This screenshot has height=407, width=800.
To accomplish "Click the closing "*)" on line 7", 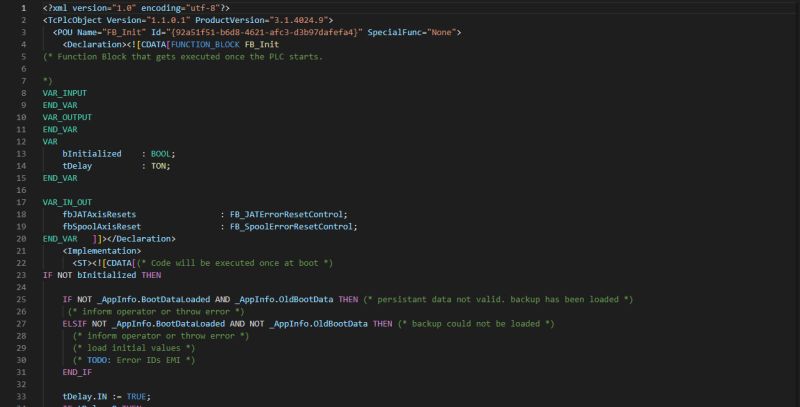I will click(x=47, y=81).
